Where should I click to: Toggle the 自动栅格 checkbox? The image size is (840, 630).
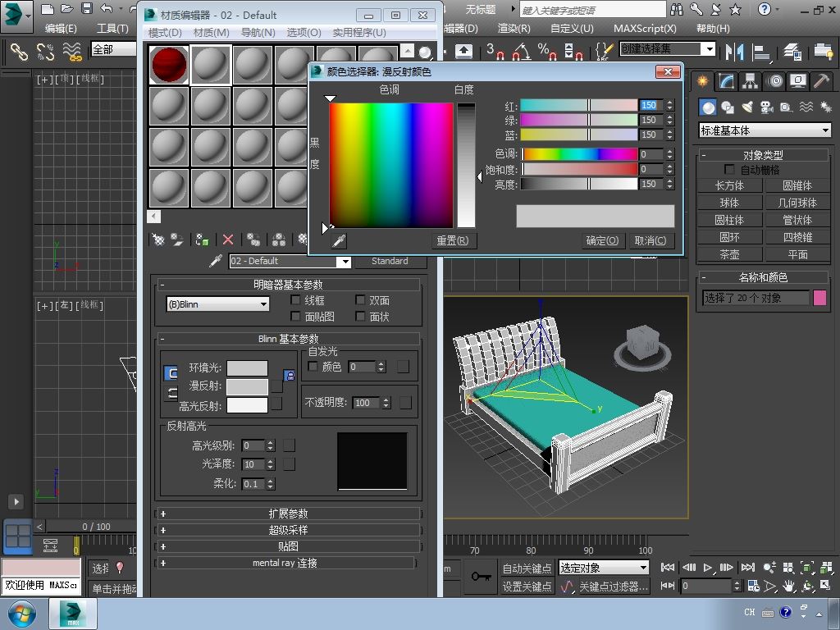pos(729,169)
